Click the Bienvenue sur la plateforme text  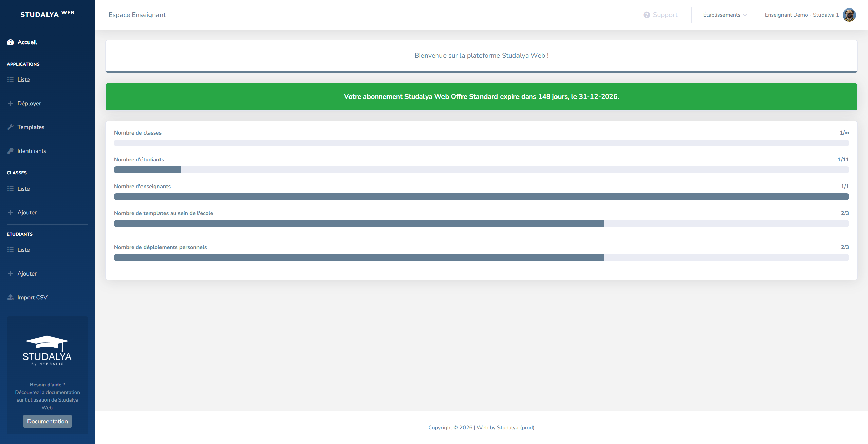click(x=481, y=55)
